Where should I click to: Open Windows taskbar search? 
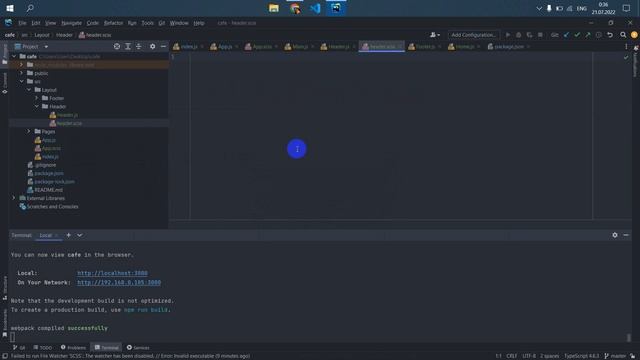[x=30, y=8]
